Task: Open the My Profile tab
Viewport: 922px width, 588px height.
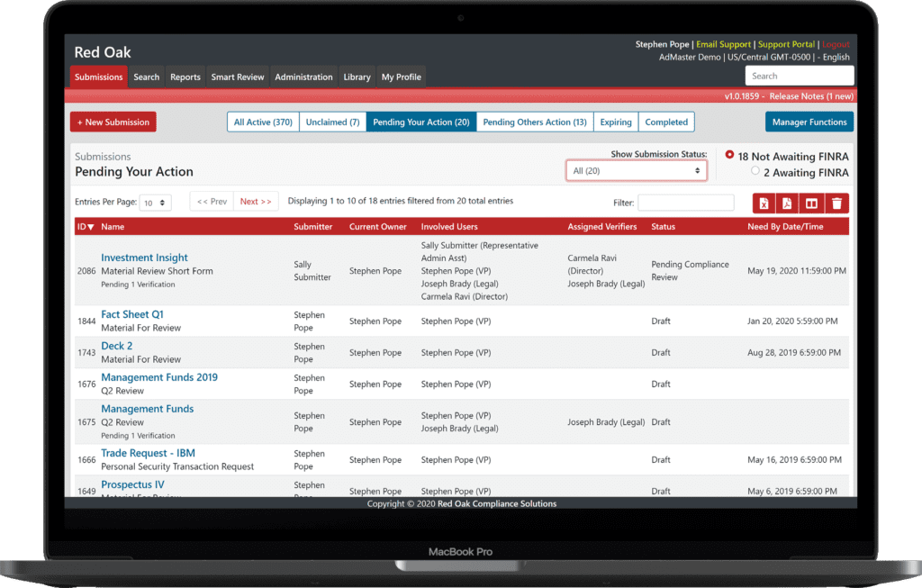Action: pyautogui.click(x=401, y=77)
